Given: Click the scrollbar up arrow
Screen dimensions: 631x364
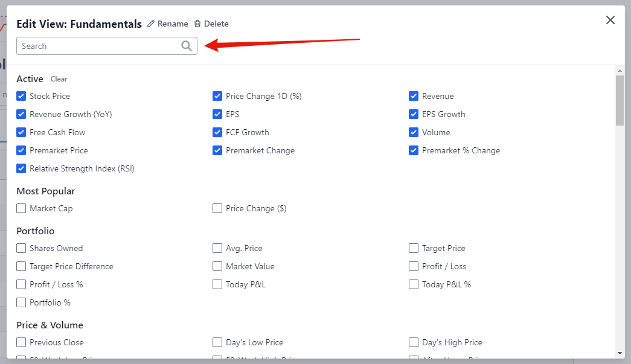Looking at the screenshot, I should point(620,71).
